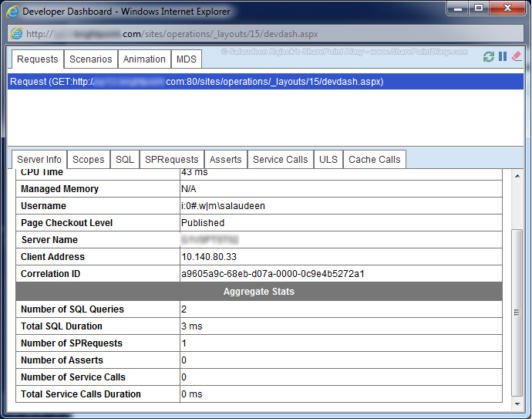Close the Developer Dashboard window
532x419 pixels.
[507, 8]
